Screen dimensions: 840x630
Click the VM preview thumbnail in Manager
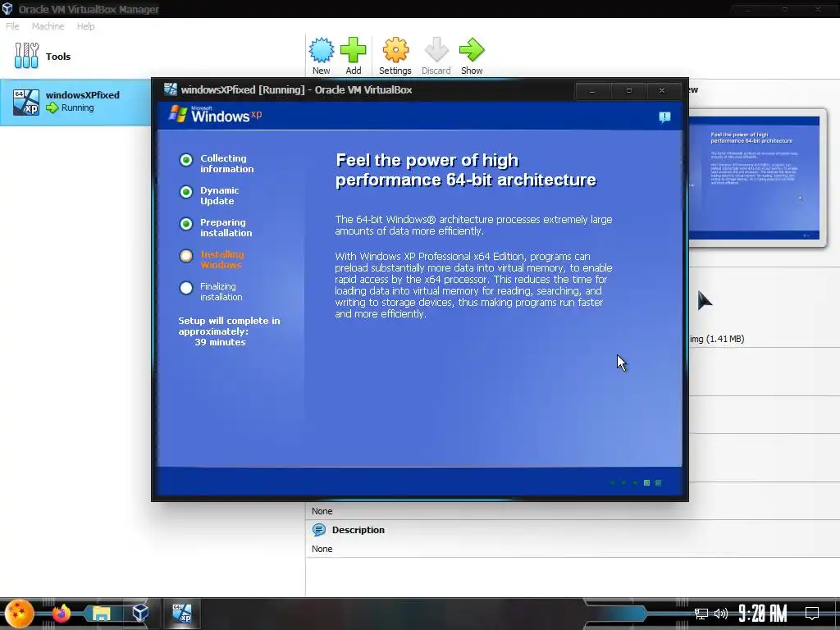[755, 178]
